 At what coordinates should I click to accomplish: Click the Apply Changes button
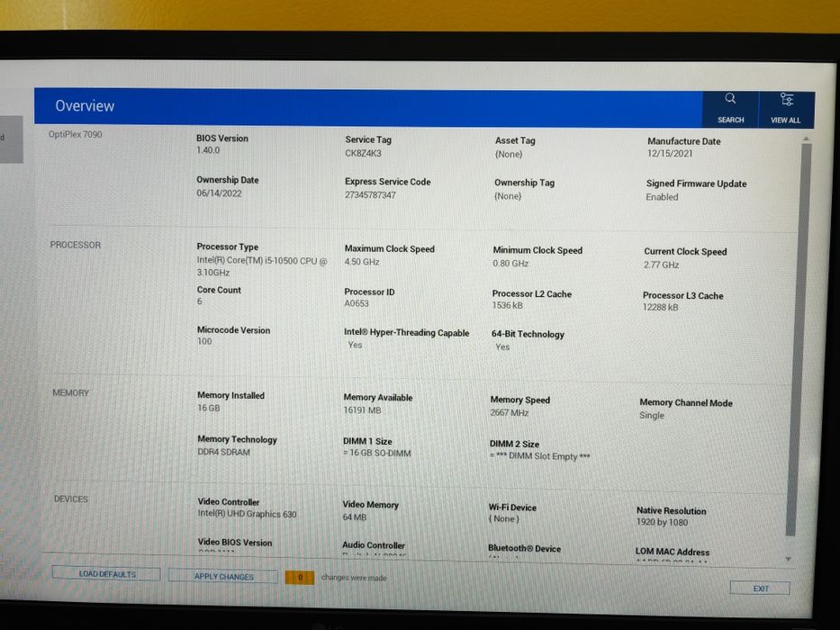[223, 576]
